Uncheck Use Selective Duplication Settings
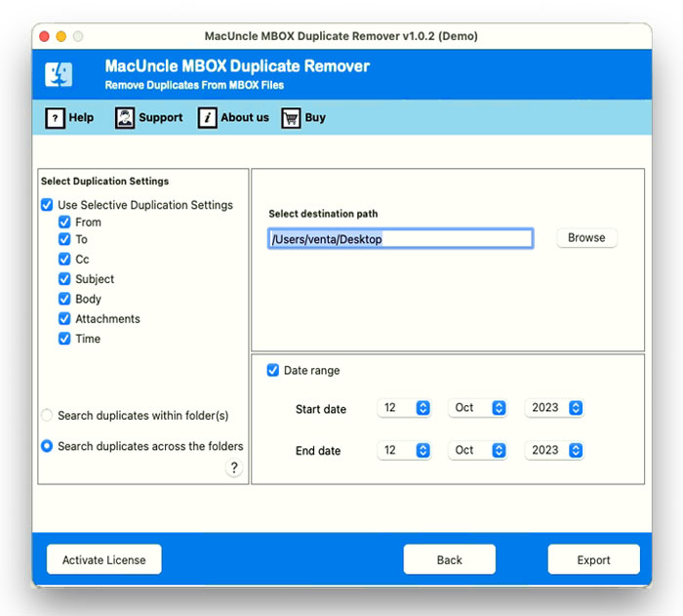 tap(47, 205)
